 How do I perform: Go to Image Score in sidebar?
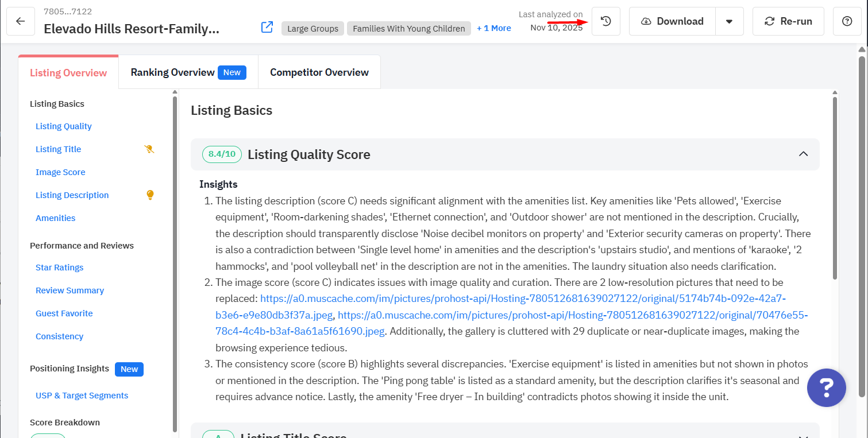60,172
